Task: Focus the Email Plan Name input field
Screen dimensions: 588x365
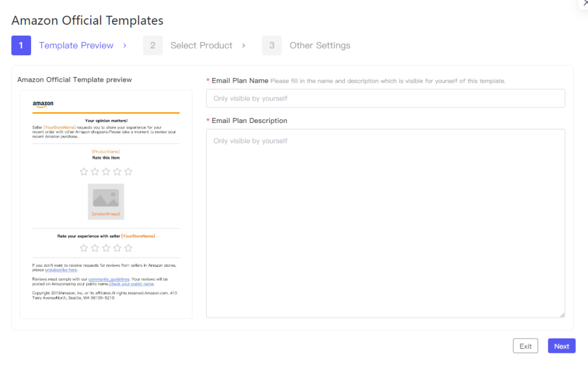Action: pyautogui.click(x=385, y=98)
